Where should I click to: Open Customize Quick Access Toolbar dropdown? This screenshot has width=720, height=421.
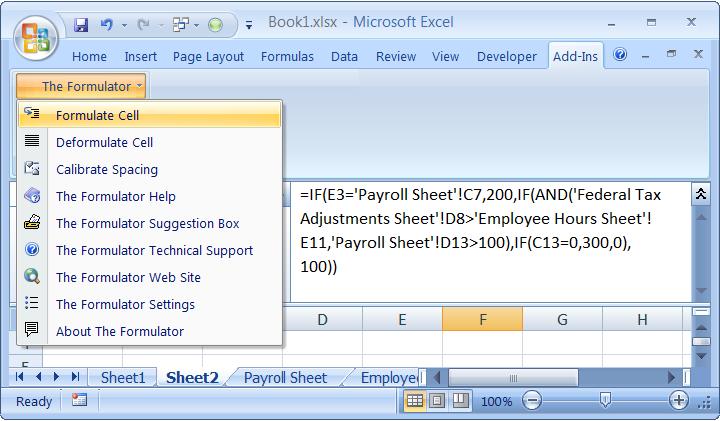[249, 25]
